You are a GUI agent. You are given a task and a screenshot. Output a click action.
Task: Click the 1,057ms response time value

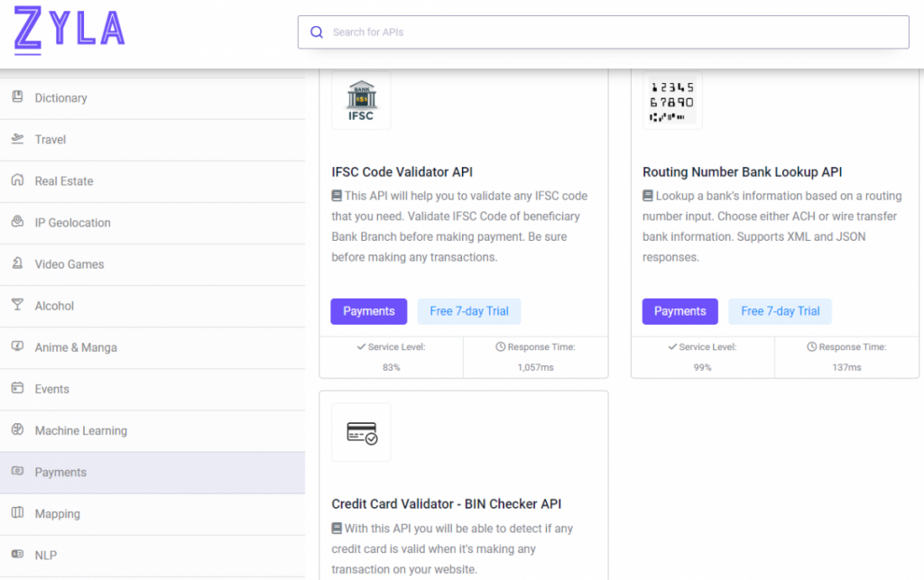click(536, 367)
